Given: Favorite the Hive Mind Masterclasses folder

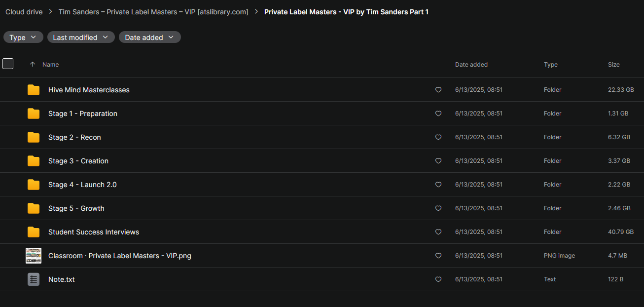Looking at the screenshot, I should pyautogui.click(x=438, y=90).
